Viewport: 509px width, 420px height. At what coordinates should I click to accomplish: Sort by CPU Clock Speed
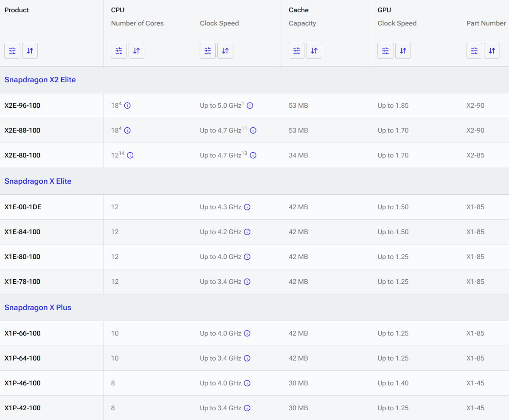pyautogui.click(x=225, y=51)
